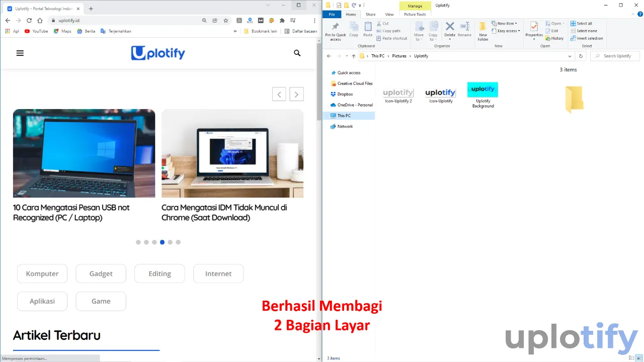Switch to the Share ribbon tab

point(371,15)
